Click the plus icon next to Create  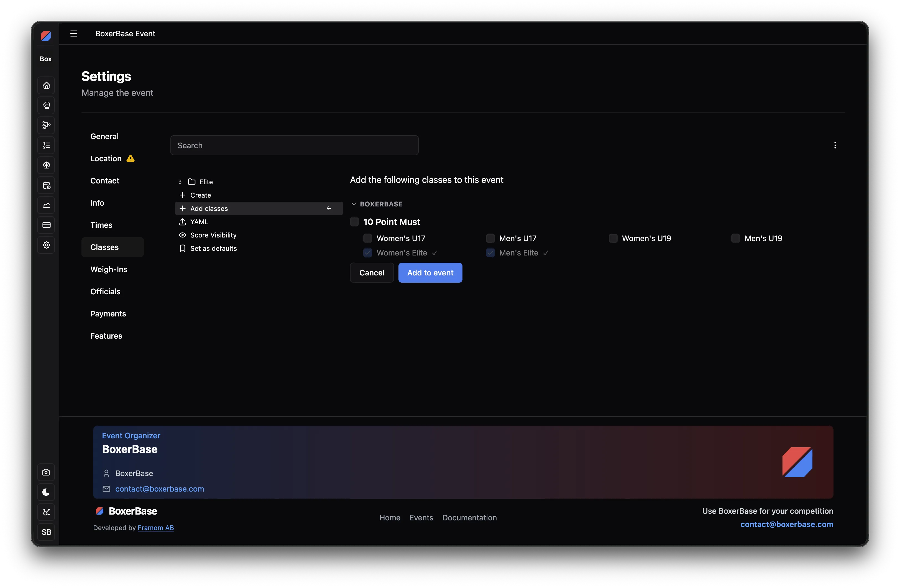click(x=182, y=195)
